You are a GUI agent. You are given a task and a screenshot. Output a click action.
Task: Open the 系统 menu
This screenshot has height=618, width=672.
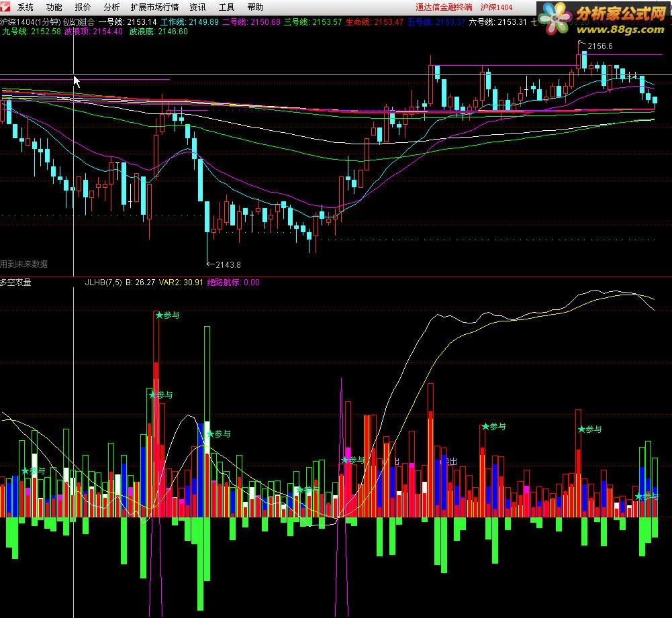pyautogui.click(x=26, y=7)
